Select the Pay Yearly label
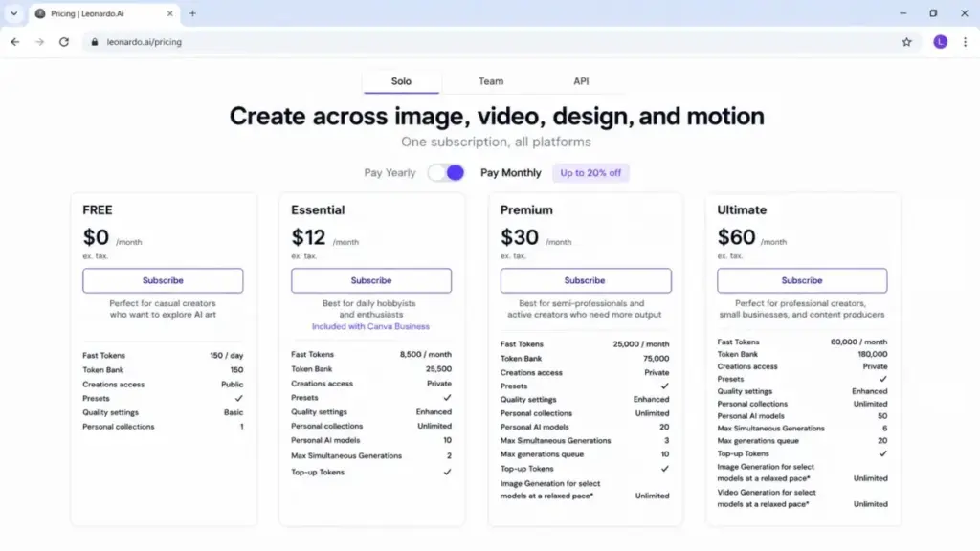 390,173
